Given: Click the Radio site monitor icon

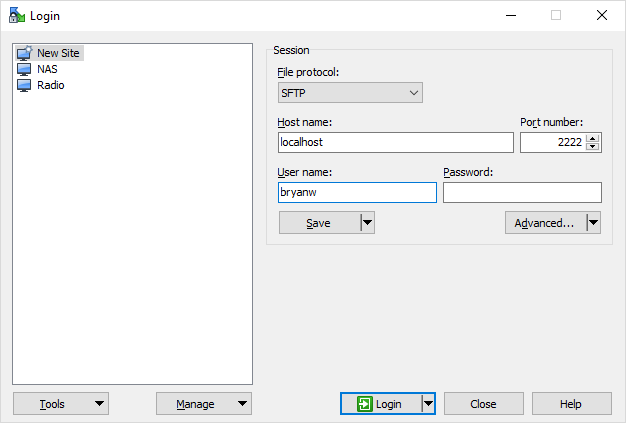Looking at the screenshot, I should click(25, 86).
